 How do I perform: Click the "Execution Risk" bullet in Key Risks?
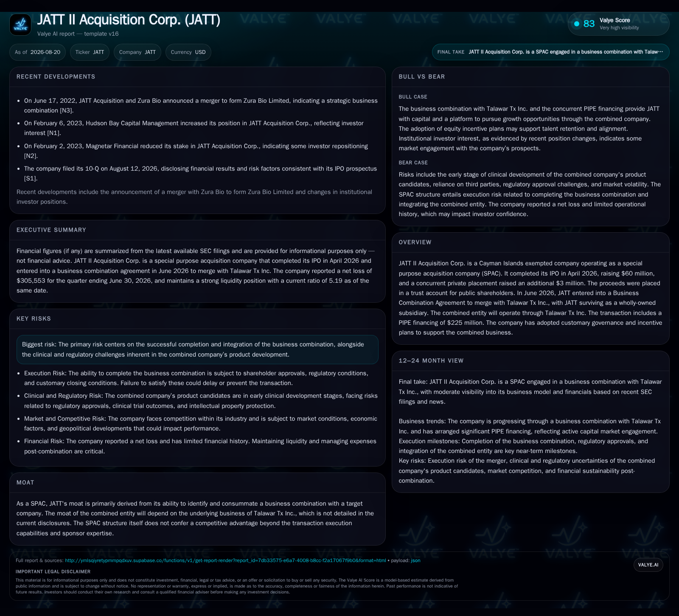[x=196, y=378]
